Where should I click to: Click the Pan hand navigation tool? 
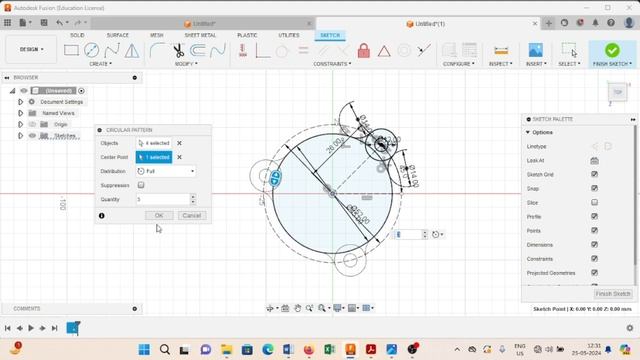pos(298,308)
